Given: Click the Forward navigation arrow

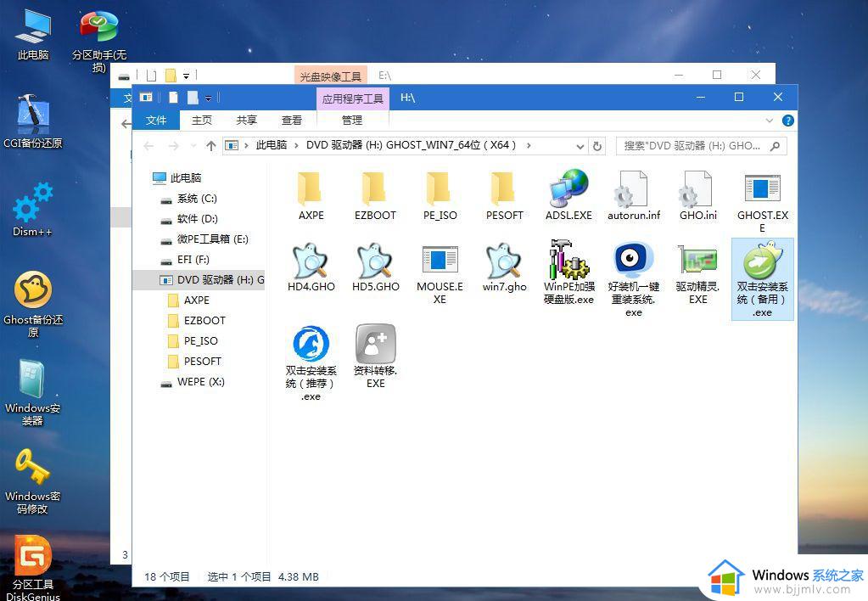Looking at the screenshot, I should 173,146.
